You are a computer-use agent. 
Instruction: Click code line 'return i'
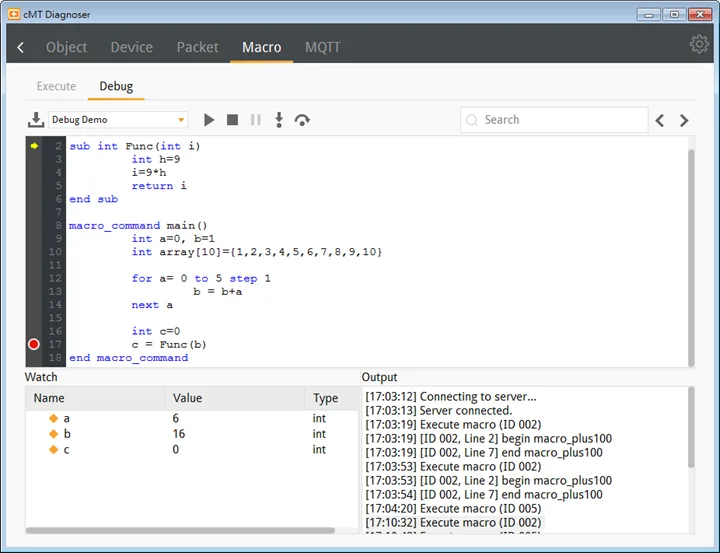(x=159, y=186)
